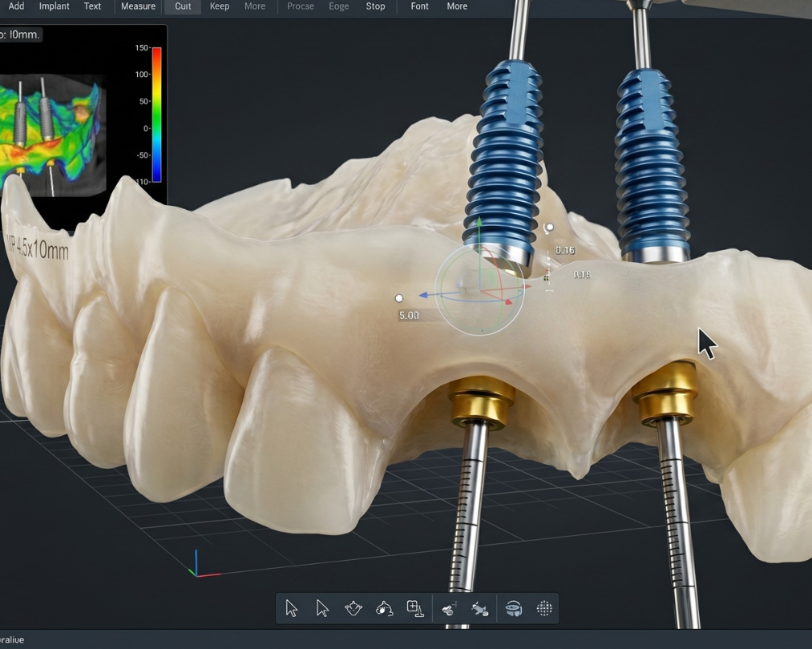Click the '4.5x10mm' engraved label on model

42,249
